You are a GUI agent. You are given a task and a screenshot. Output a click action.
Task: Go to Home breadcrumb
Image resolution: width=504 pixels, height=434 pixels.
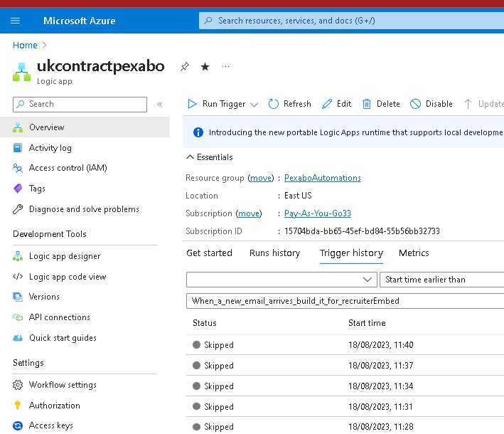pos(25,46)
